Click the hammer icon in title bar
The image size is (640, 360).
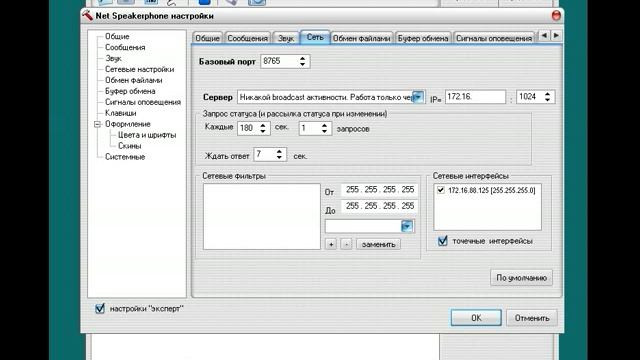coord(87,16)
